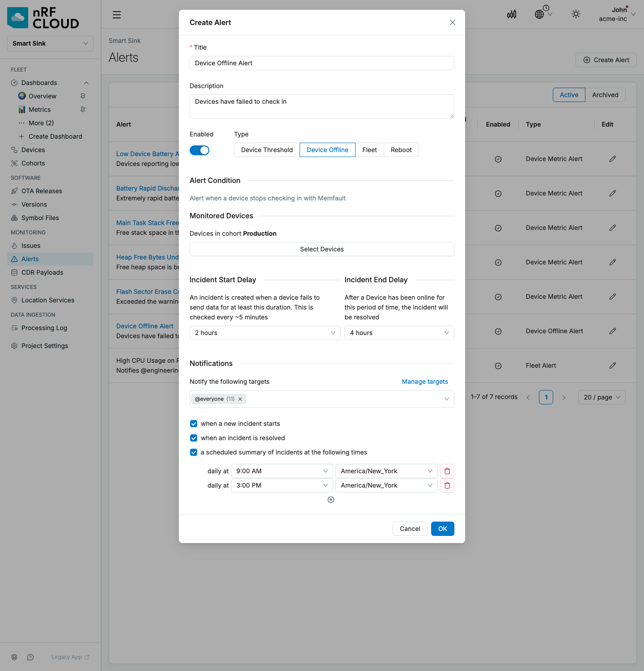This screenshot has width=644, height=671.
Task: Edit the Low Device Battery alert
Action: [613, 159]
